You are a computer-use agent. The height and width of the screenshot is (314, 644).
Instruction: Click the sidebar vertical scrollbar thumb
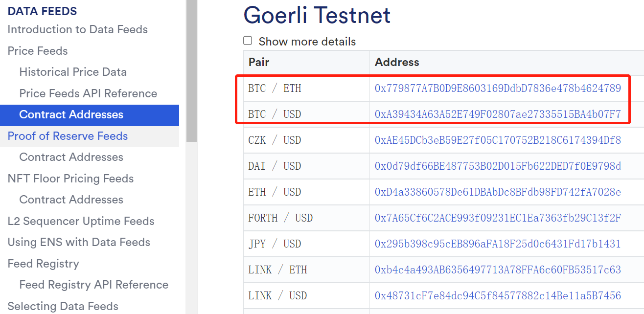(x=191, y=71)
